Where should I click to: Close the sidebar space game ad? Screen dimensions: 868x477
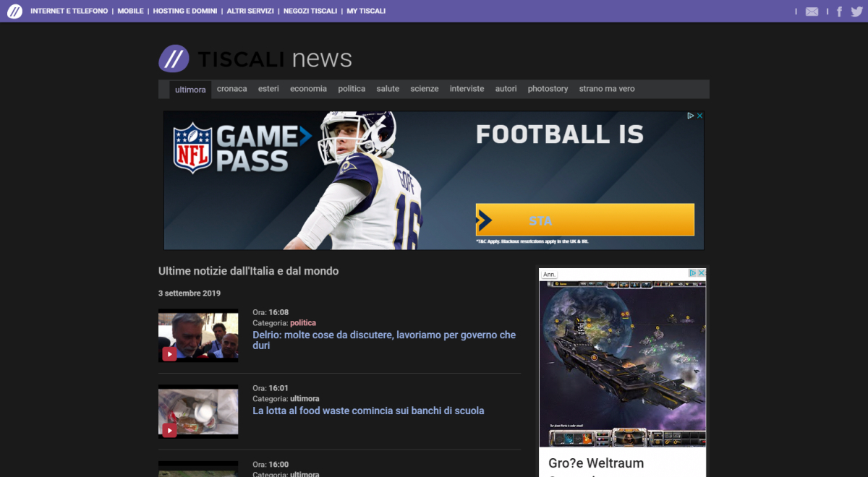click(701, 273)
